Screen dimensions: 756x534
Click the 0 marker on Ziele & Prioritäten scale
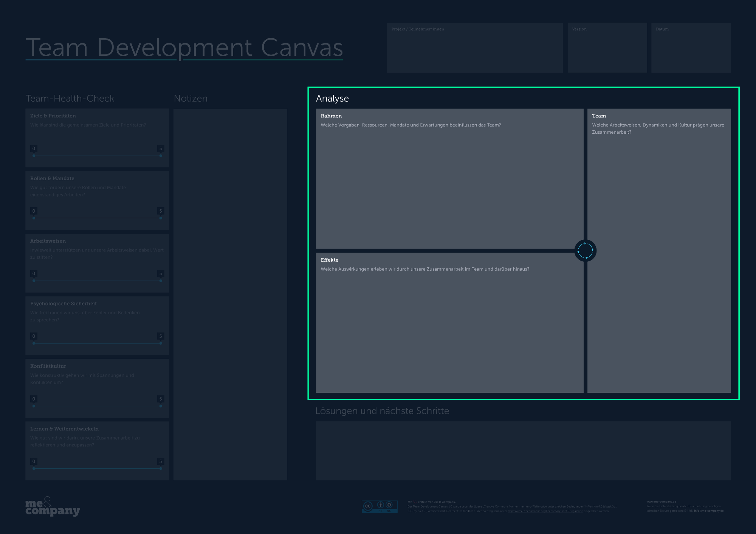pos(34,149)
